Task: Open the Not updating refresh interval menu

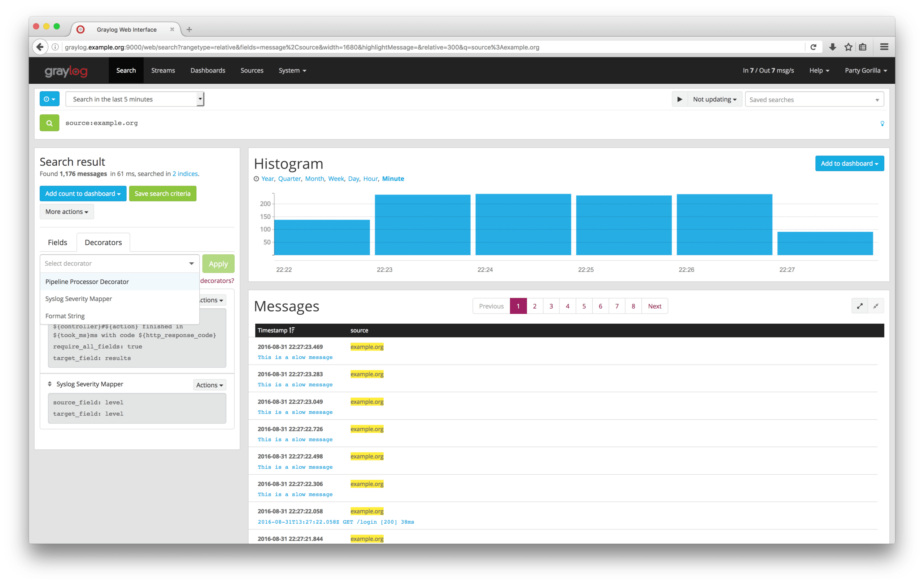Action: click(x=715, y=99)
